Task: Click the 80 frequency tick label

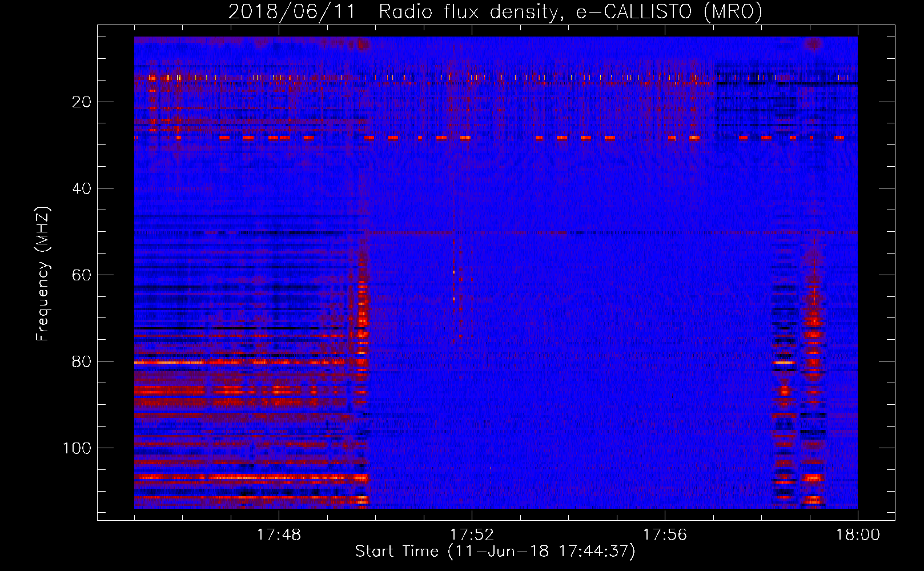Action: click(x=82, y=362)
